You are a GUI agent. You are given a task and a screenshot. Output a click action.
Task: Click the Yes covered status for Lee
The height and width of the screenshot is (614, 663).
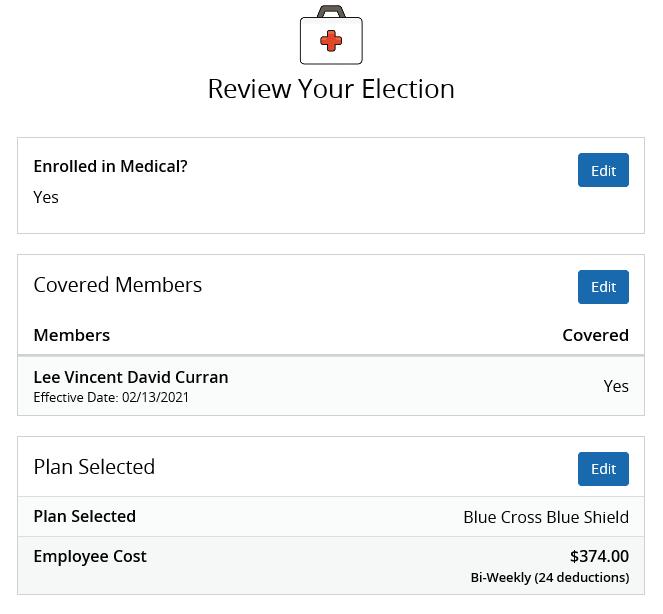[616, 386]
